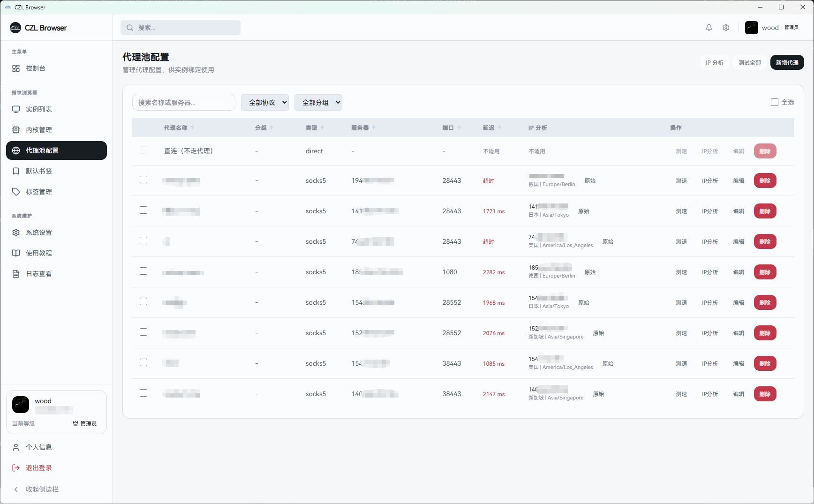814x504 pixels.
Task: Click 使用教程 menu item
Action: coord(56,253)
